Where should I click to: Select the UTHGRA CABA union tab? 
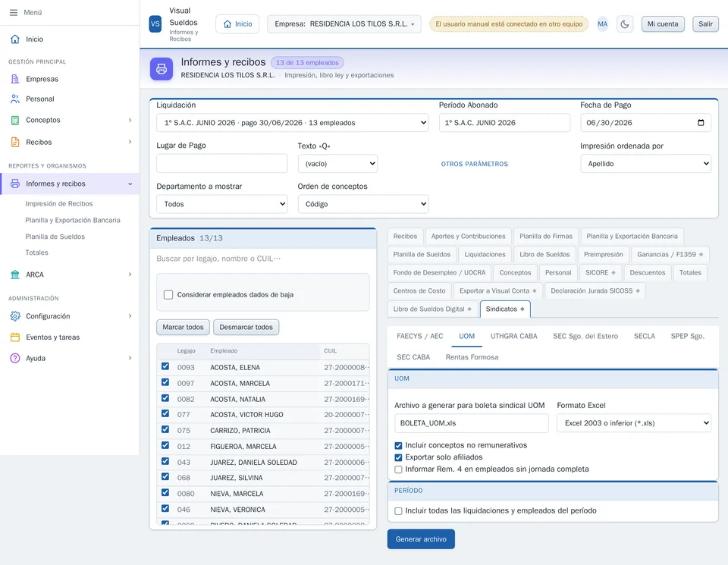tap(513, 336)
